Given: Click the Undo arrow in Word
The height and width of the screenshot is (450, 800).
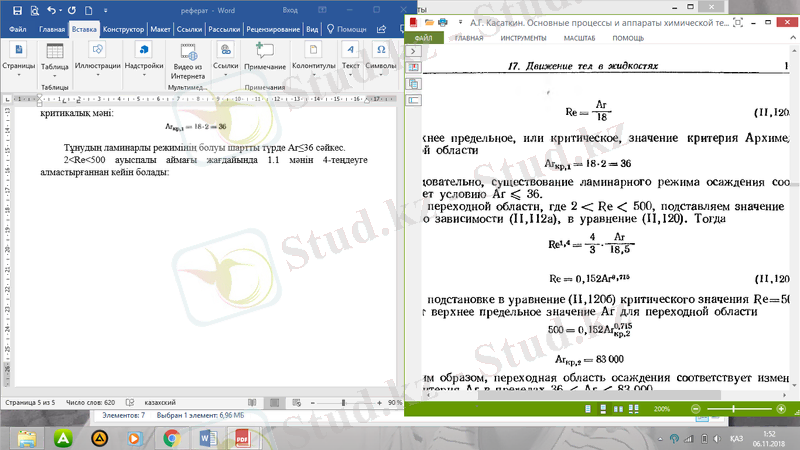Looking at the screenshot, I should coord(52,10).
